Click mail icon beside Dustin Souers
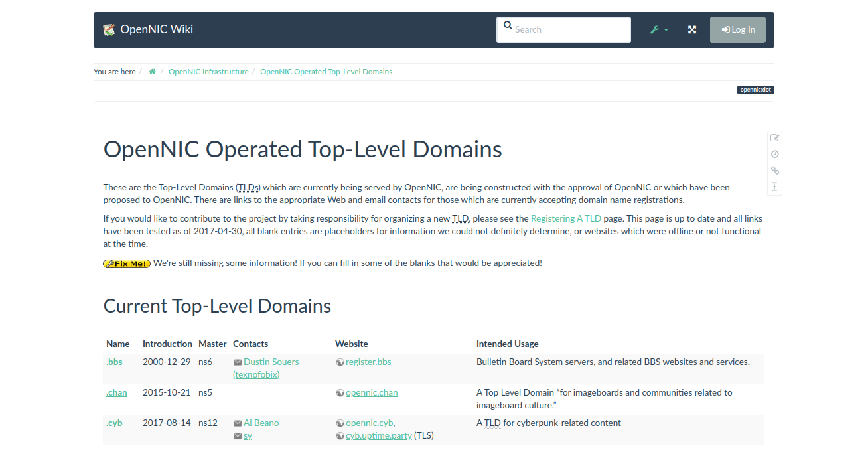The height and width of the screenshot is (450, 868). point(238,362)
